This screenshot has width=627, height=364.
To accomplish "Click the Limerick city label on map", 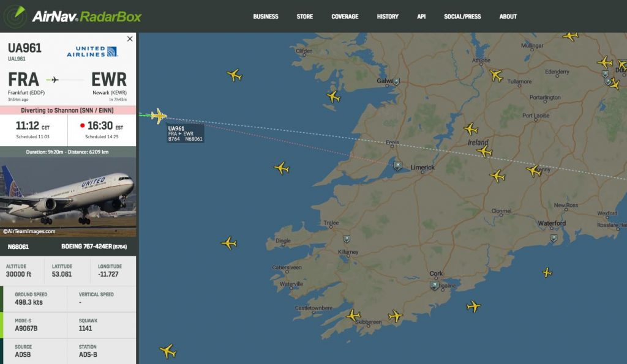I will click(x=422, y=168).
